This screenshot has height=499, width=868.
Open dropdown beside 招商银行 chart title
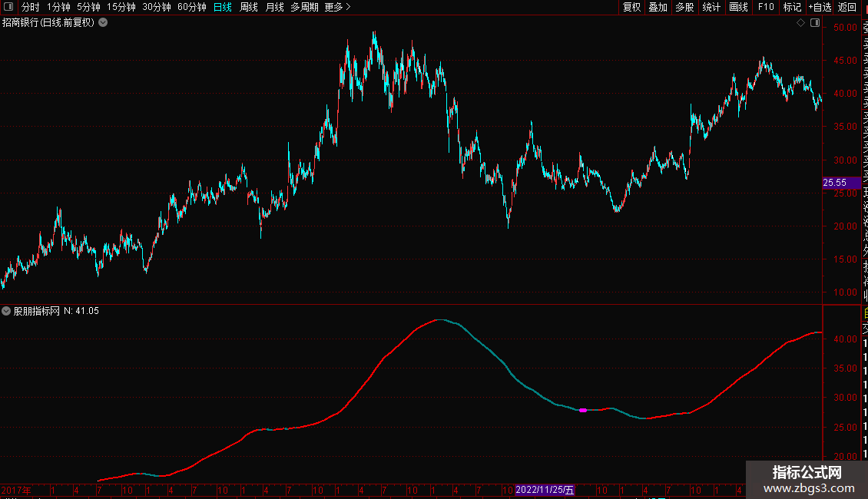pyautogui.click(x=103, y=23)
